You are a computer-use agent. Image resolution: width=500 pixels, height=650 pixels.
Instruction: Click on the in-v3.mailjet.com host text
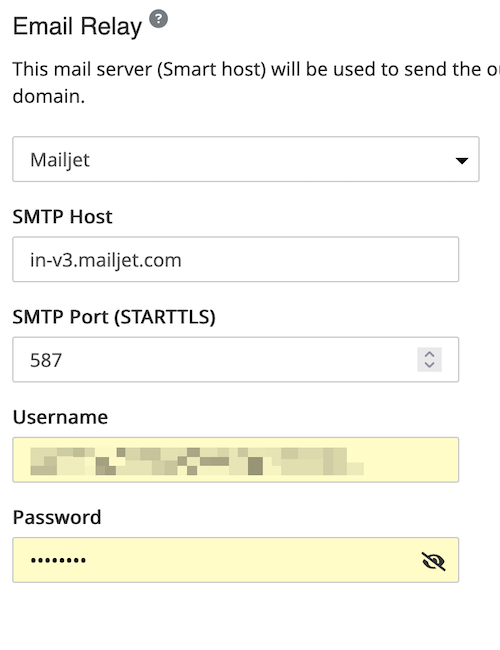106,260
